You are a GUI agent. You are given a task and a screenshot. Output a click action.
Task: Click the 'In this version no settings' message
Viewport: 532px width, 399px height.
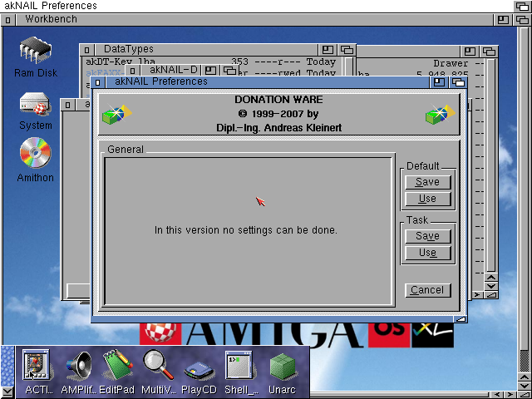[x=246, y=230]
